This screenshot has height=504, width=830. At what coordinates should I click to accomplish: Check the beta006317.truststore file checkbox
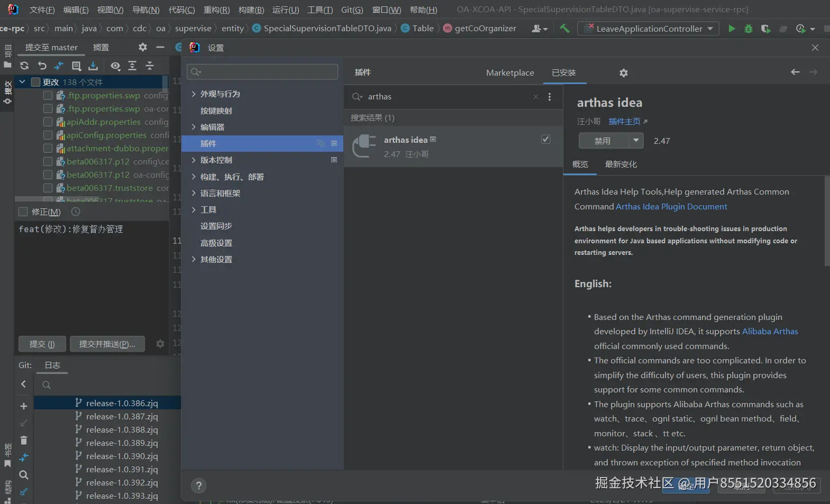click(x=48, y=188)
